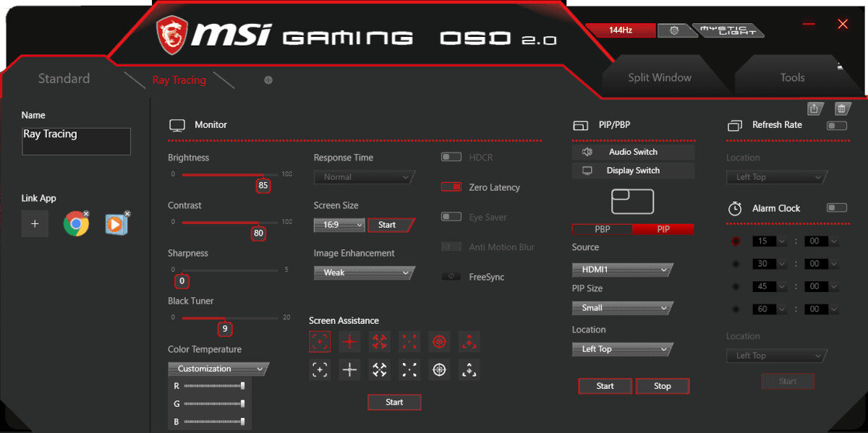
Task: Click the Black Tuner slider track
Action: tap(229, 317)
